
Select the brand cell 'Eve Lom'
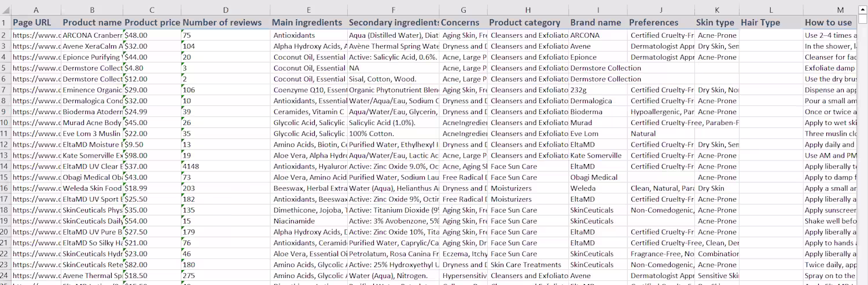598,134
